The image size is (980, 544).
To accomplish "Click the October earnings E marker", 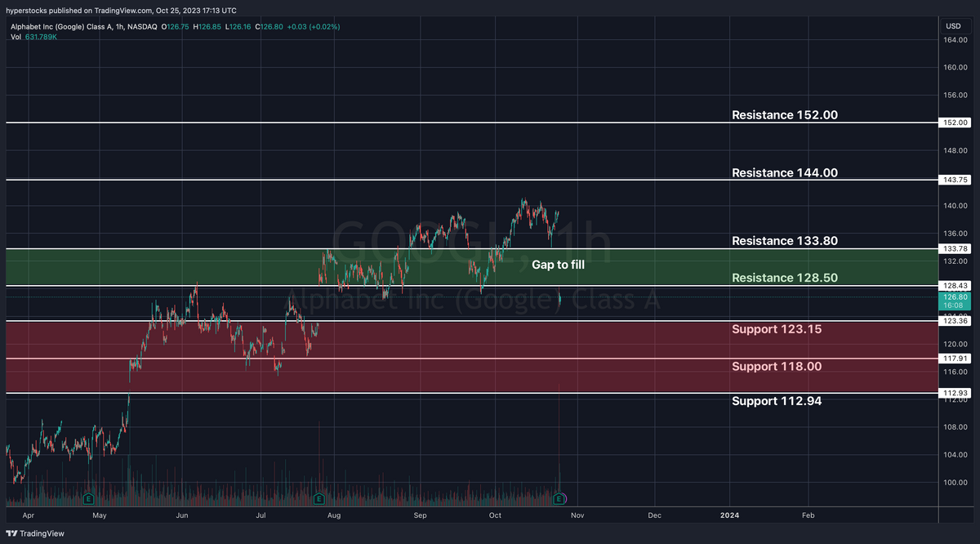I will (559, 497).
